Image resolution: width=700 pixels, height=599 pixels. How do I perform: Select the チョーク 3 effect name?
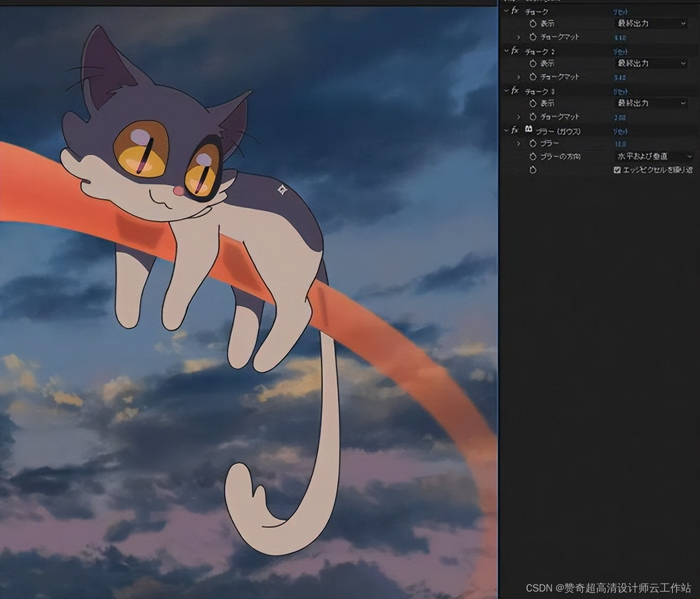coord(539,91)
